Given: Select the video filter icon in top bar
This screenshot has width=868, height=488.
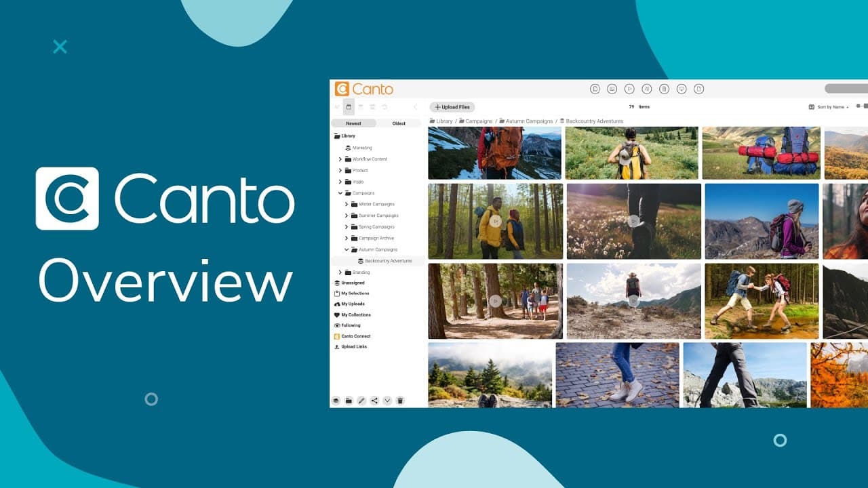Looking at the screenshot, I should (x=629, y=89).
